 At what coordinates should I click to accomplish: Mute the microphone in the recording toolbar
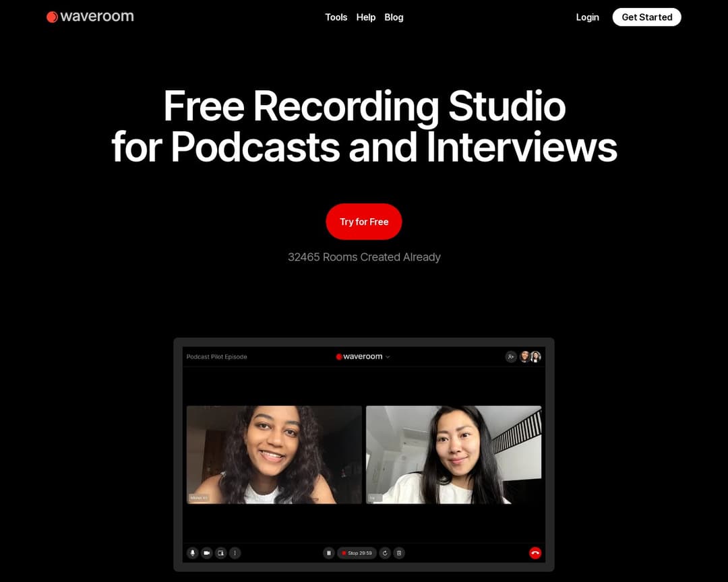click(193, 553)
